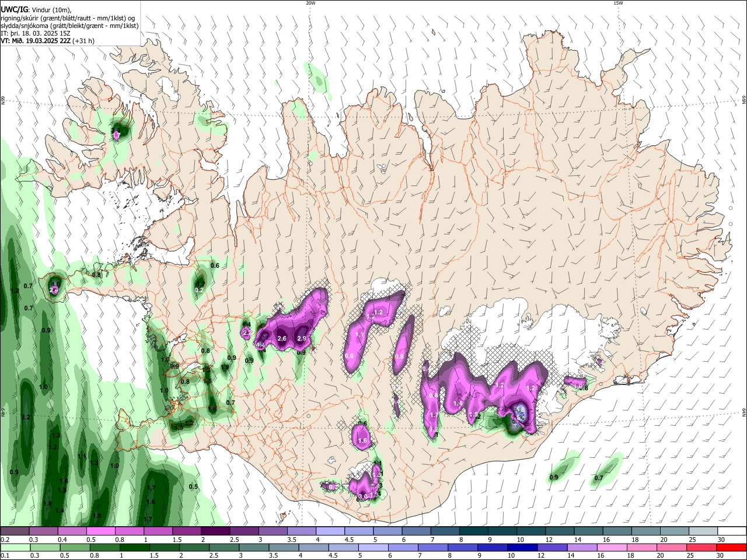Click the 20W longitude label
Viewport: 747px width, 560px height.
[x=310, y=3]
